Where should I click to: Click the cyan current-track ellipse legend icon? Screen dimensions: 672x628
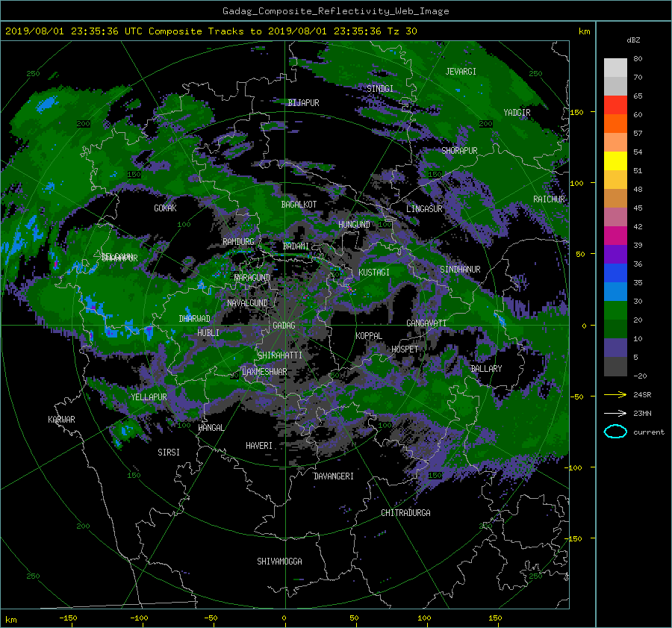[x=615, y=432]
